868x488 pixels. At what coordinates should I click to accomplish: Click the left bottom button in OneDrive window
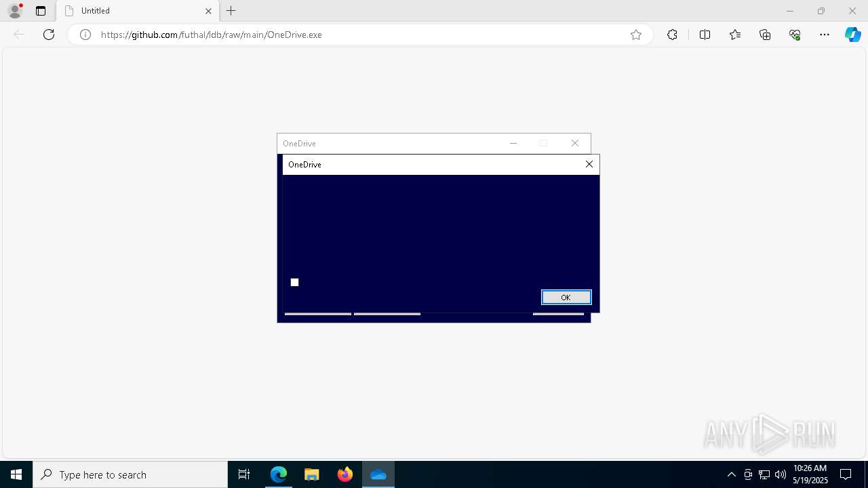[318, 314]
